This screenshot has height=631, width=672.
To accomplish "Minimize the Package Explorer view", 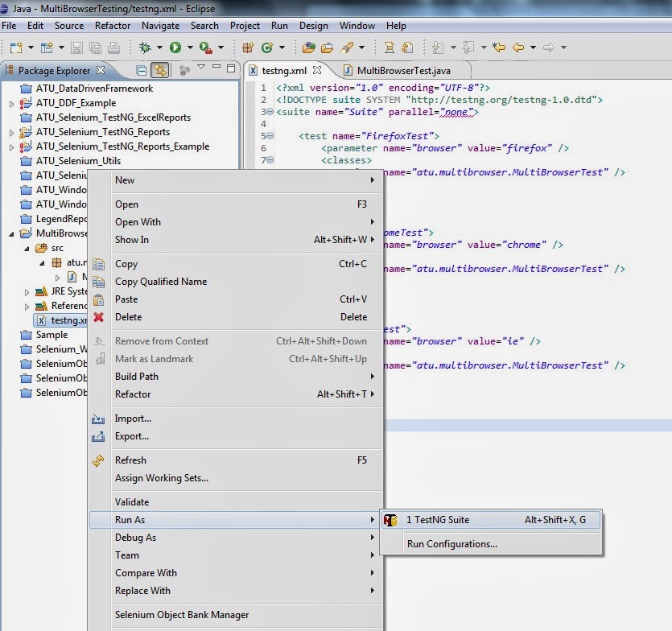I will pos(216,68).
